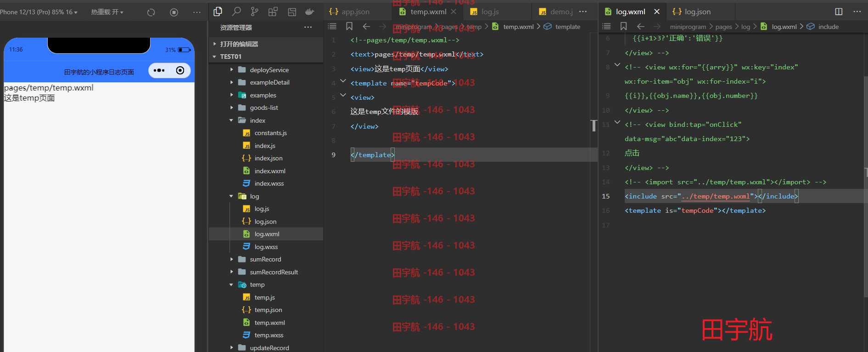This screenshot has height=352, width=868.
Task: Follow the ../temp/temp.wxml include link
Action: [716, 196]
